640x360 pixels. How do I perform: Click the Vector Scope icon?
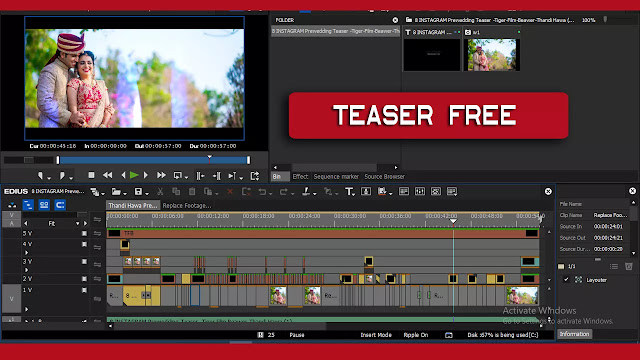tap(436, 191)
